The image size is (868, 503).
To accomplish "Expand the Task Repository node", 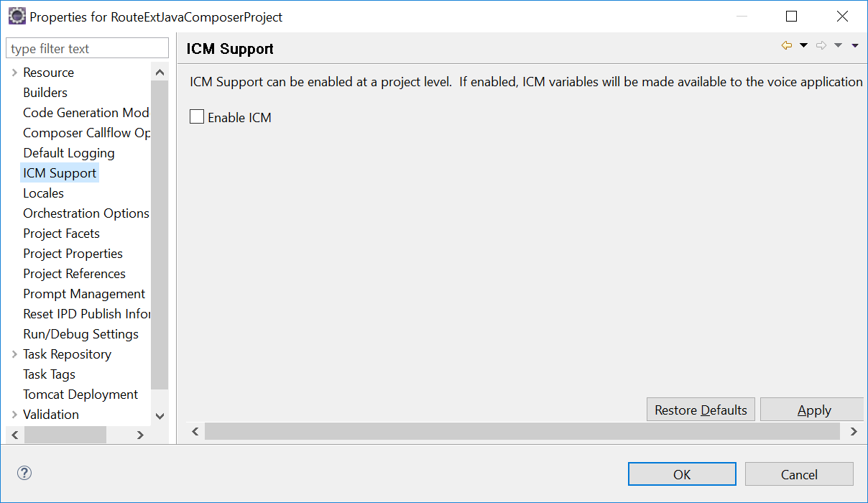I will (14, 354).
